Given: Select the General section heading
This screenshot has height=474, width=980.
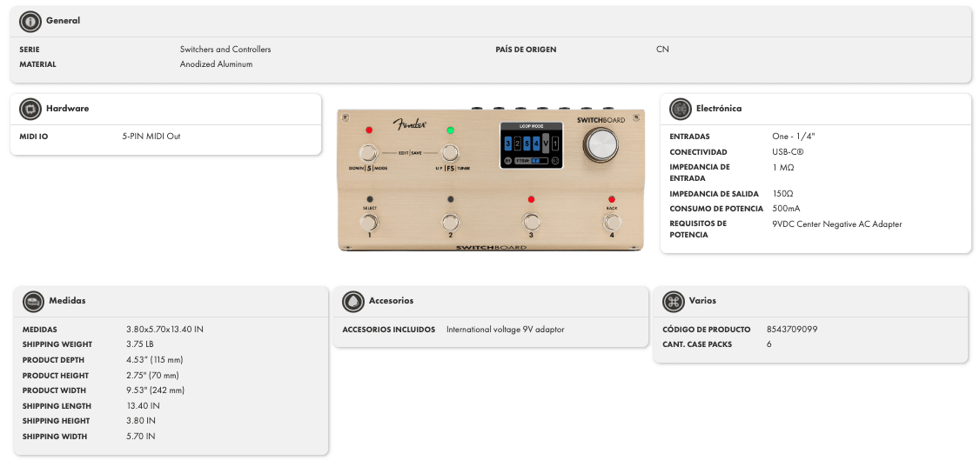Looking at the screenshot, I should pos(64,21).
